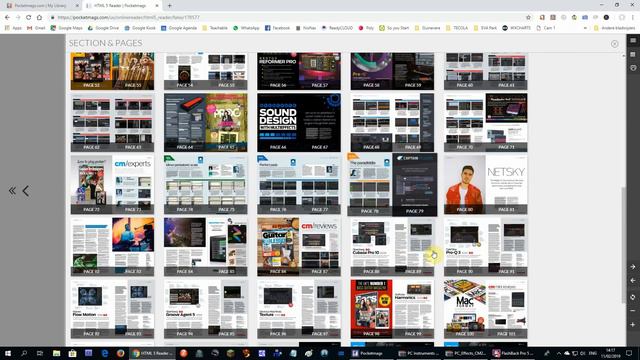Viewport: 640px width, 360px height.
Task: Select the HTML 5 Reader browser tab
Action: (122, 6)
